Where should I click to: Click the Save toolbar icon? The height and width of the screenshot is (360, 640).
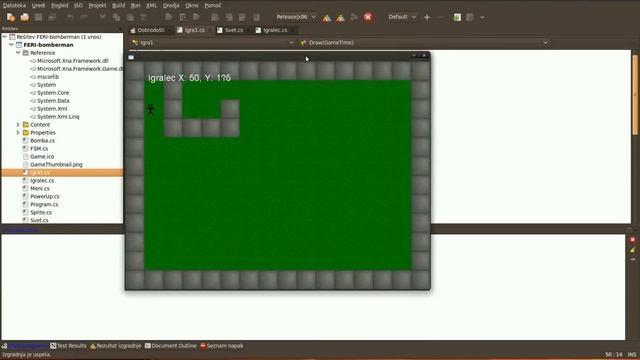click(38, 17)
